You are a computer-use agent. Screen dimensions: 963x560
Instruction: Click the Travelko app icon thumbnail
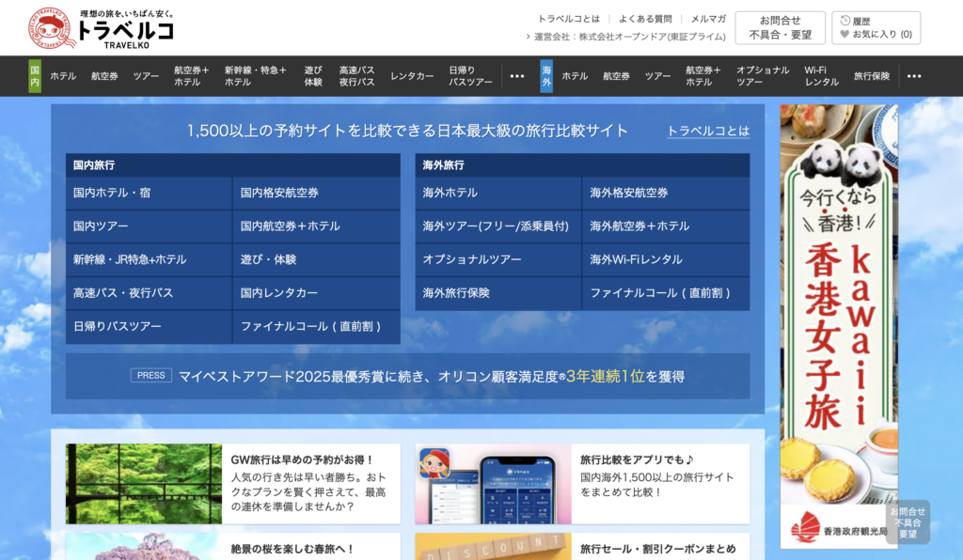pos(434,462)
